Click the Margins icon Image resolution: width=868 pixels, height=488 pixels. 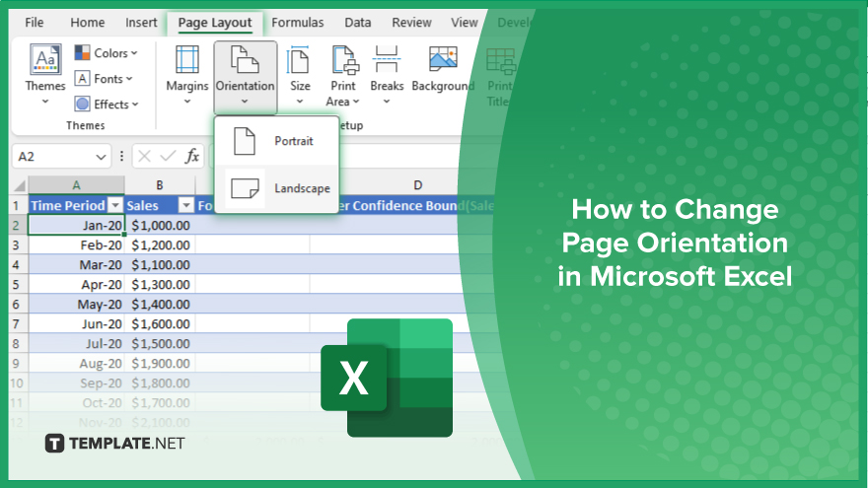point(187,60)
